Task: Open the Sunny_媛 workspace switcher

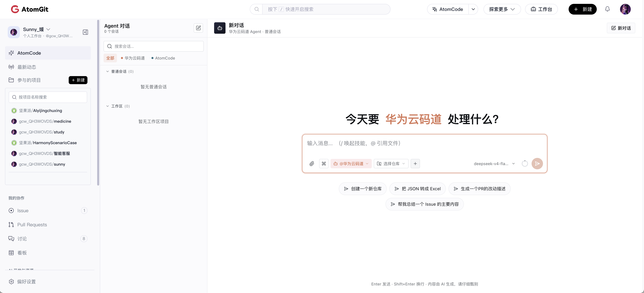Action: tap(37, 29)
